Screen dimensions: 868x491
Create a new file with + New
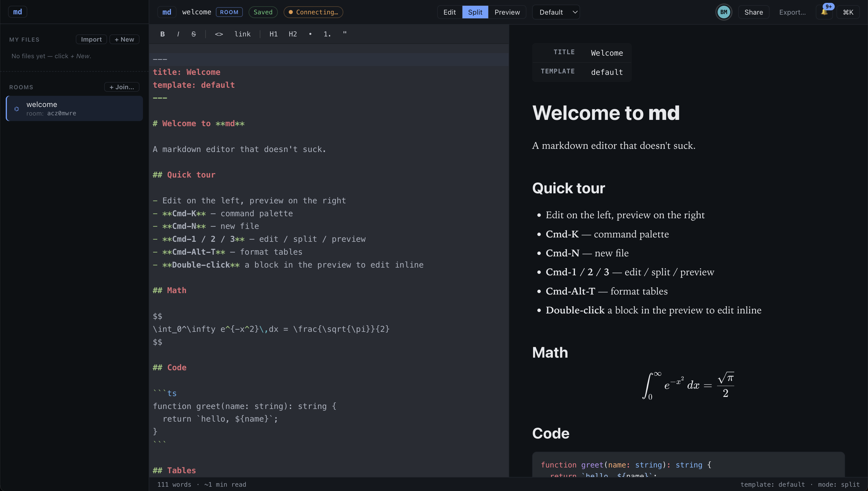[x=124, y=40]
